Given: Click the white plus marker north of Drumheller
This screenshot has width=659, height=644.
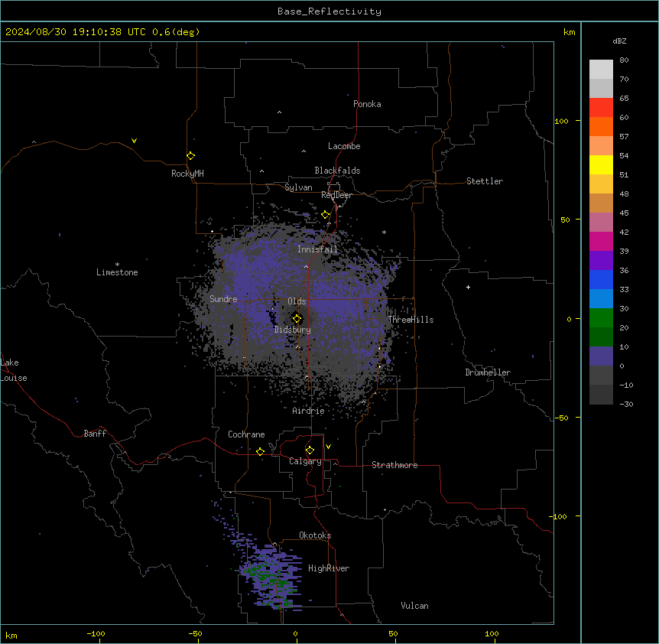Looking at the screenshot, I should click(468, 287).
